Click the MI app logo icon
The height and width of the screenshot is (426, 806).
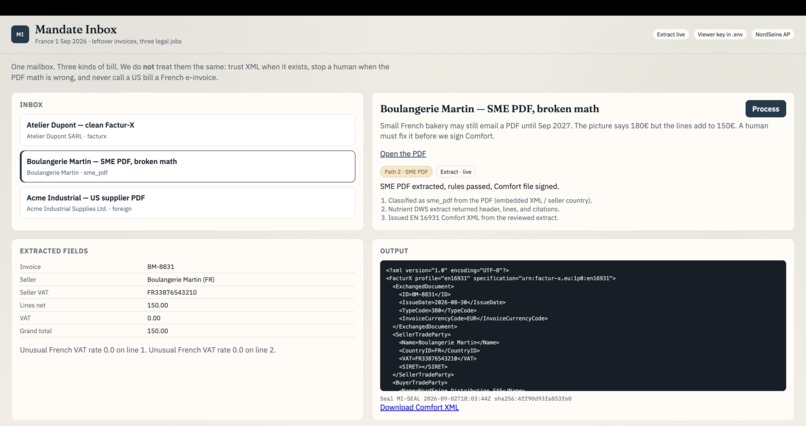coord(20,34)
